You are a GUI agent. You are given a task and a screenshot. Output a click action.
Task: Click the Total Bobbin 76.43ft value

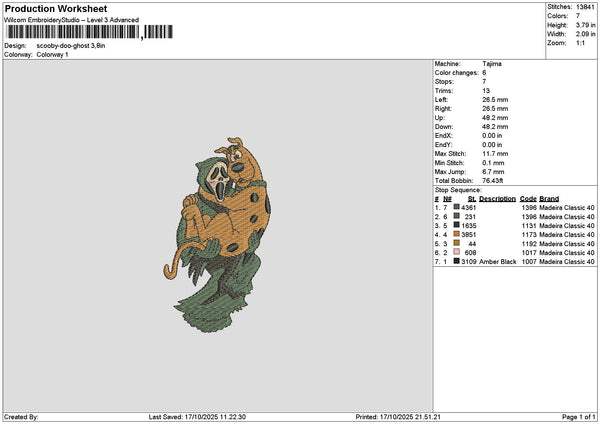tap(493, 181)
